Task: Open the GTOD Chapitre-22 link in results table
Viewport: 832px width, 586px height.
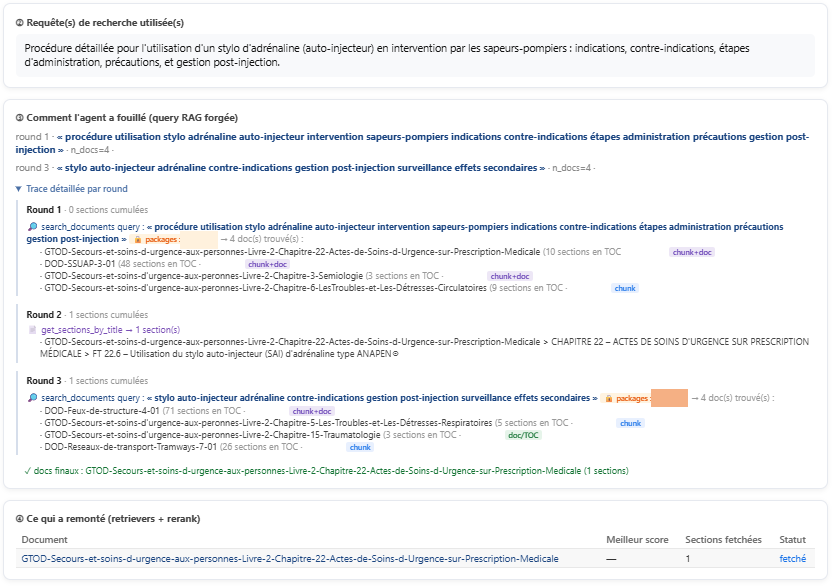Action: pos(290,558)
